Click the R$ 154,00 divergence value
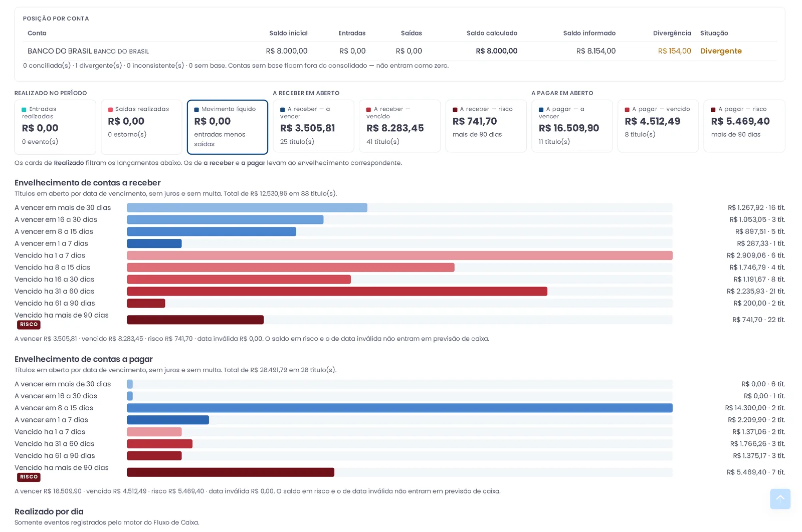The image size is (802, 532). point(674,51)
